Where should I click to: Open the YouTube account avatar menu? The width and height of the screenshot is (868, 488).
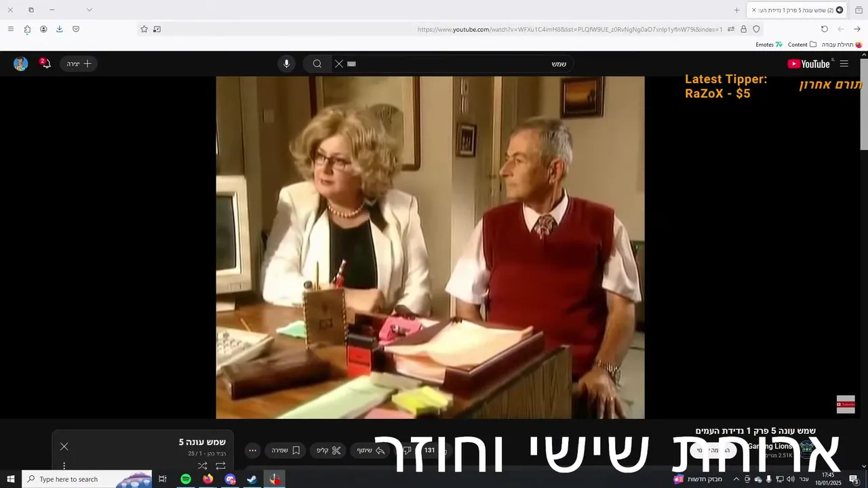pyautogui.click(x=21, y=64)
